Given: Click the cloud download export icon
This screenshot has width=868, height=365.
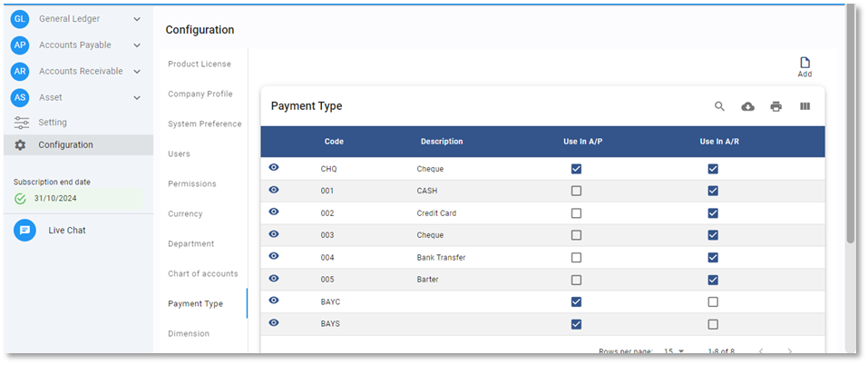Looking at the screenshot, I should pos(747,106).
